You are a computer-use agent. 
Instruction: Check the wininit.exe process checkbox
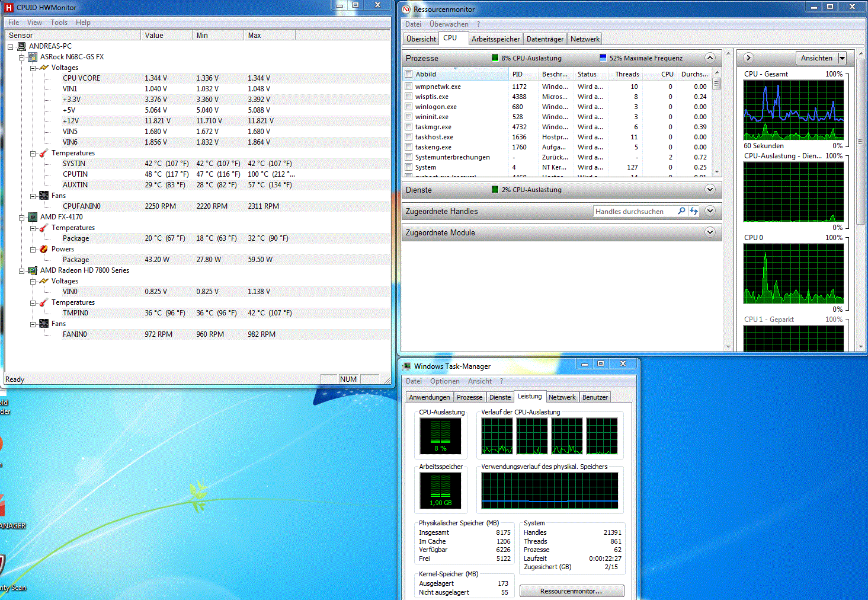pyautogui.click(x=409, y=117)
